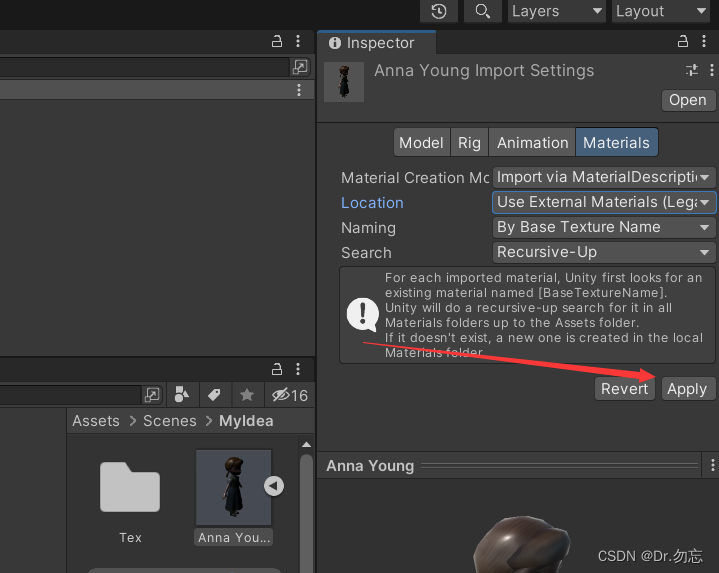
Task: Toggle the Inspector lock icon
Action: (x=683, y=42)
